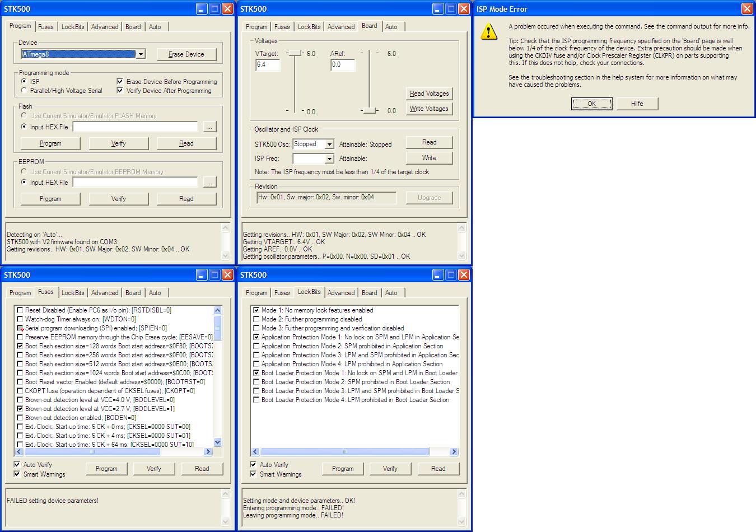
Task: Toggle Application Protection Mode 1 checkbox
Action: pyautogui.click(x=256, y=337)
